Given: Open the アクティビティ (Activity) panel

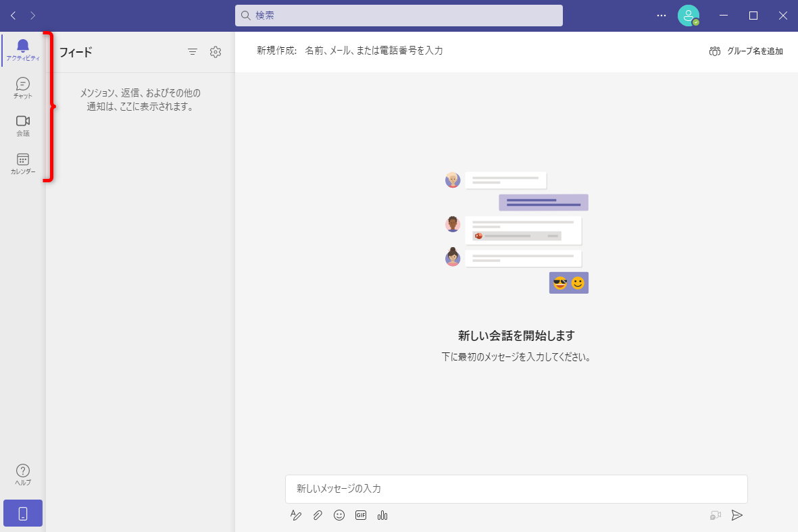Looking at the screenshot, I should coord(22,51).
